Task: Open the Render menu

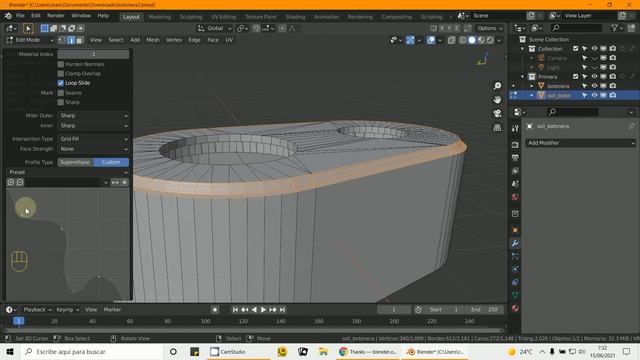Action: pos(56,16)
